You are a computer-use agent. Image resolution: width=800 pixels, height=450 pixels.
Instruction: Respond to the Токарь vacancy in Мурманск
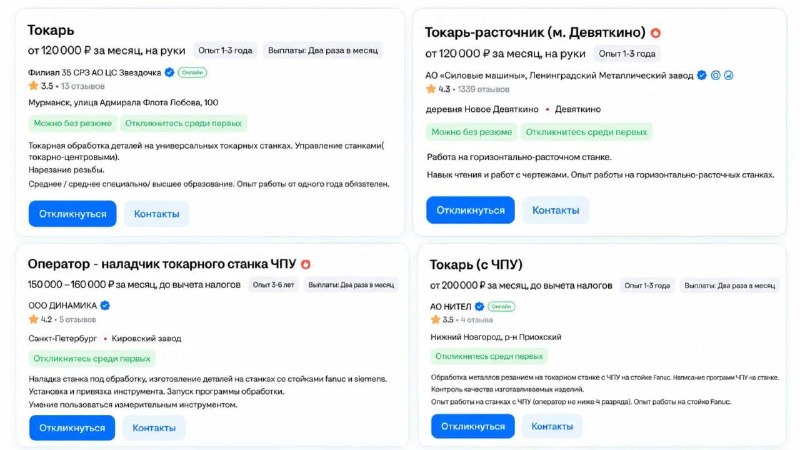(72, 214)
